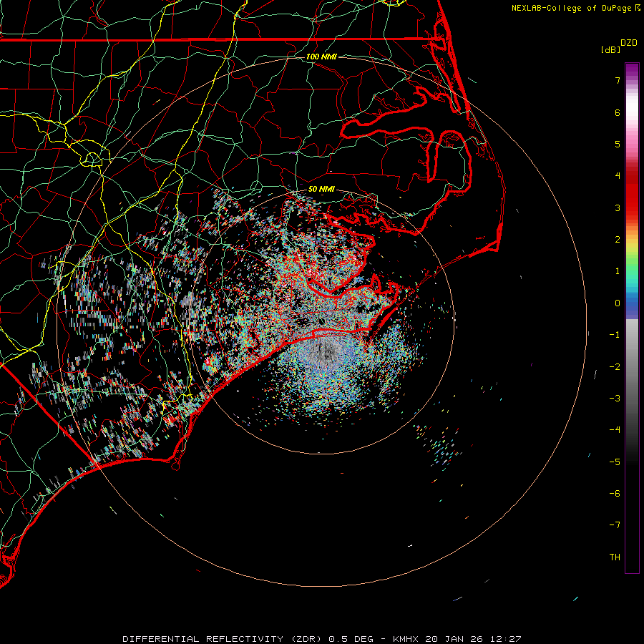Viewport: 644px width, 644px height.
Task: Click the -1 value on the color scale
Action: [x=615, y=335]
